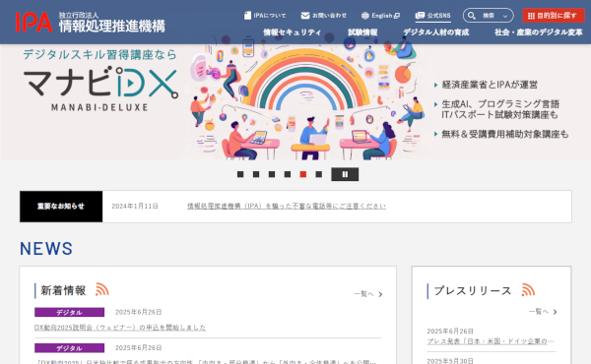Click the マナビDX banner image
This screenshot has height=364, width=591.
(x=295, y=102)
